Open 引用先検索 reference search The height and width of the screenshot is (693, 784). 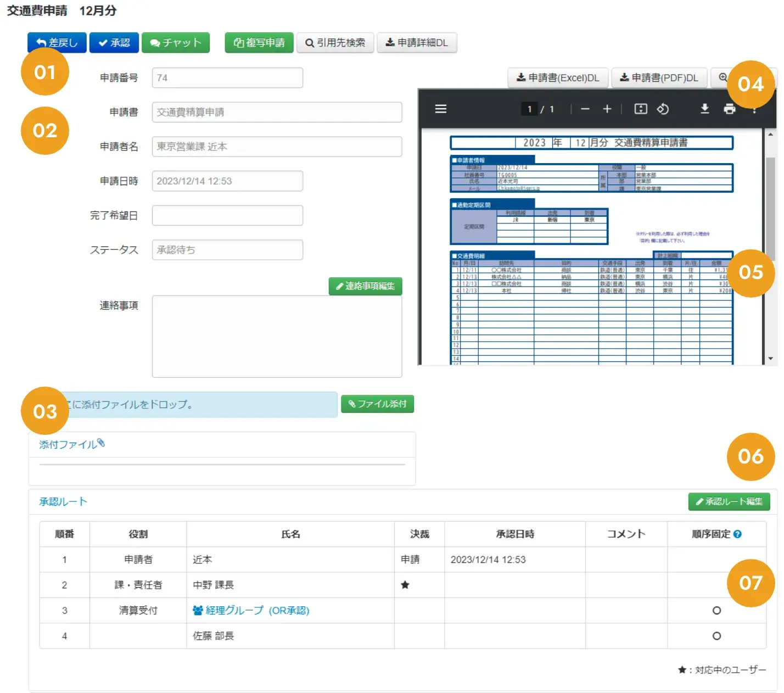point(335,43)
